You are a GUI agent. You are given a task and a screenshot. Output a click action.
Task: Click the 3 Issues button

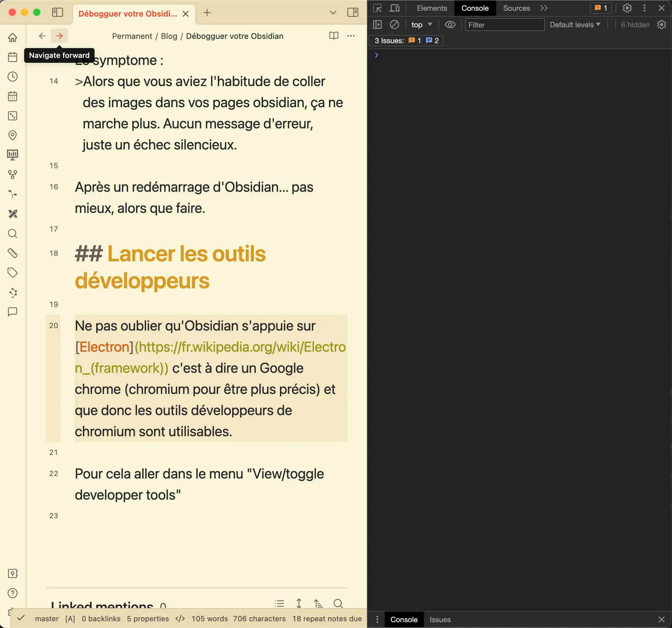406,40
